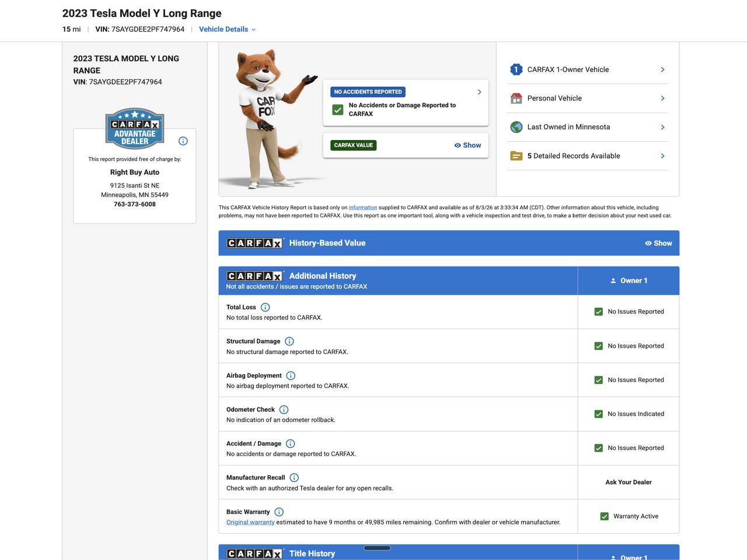Click the dealer address 9125 Isanti St NE
Screen dimensions: 747x560
point(135,185)
